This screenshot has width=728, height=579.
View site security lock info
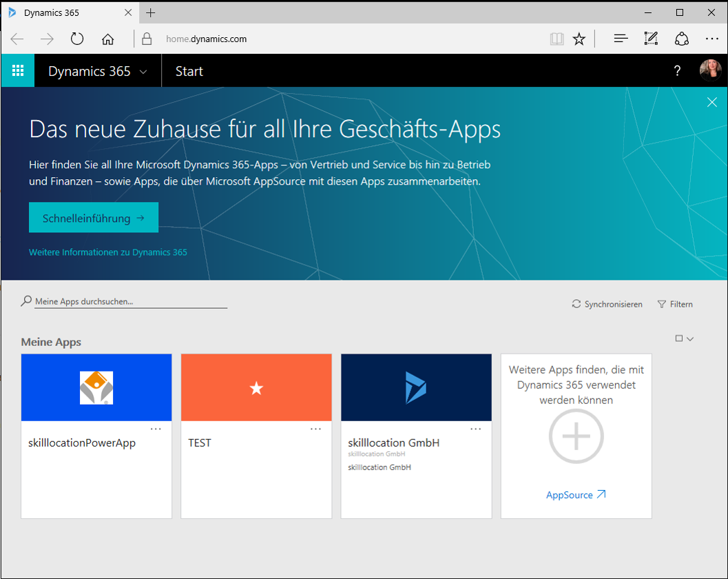click(147, 39)
